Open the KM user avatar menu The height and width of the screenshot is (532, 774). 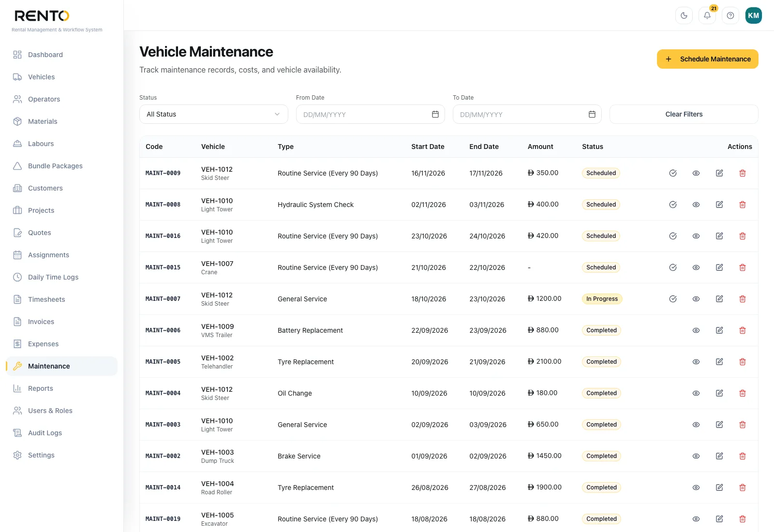point(754,15)
